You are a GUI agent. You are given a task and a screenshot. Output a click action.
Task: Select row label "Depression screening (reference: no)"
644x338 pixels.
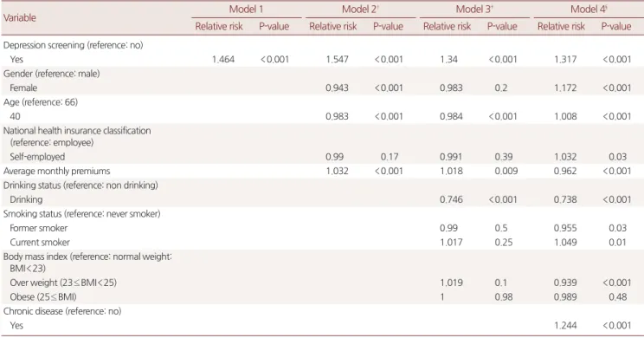point(73,45)
